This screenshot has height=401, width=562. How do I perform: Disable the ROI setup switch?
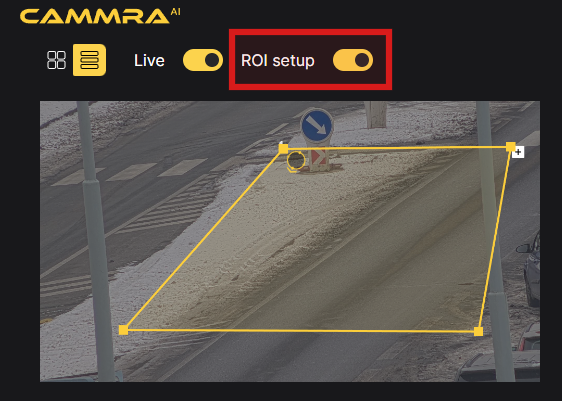353,60
